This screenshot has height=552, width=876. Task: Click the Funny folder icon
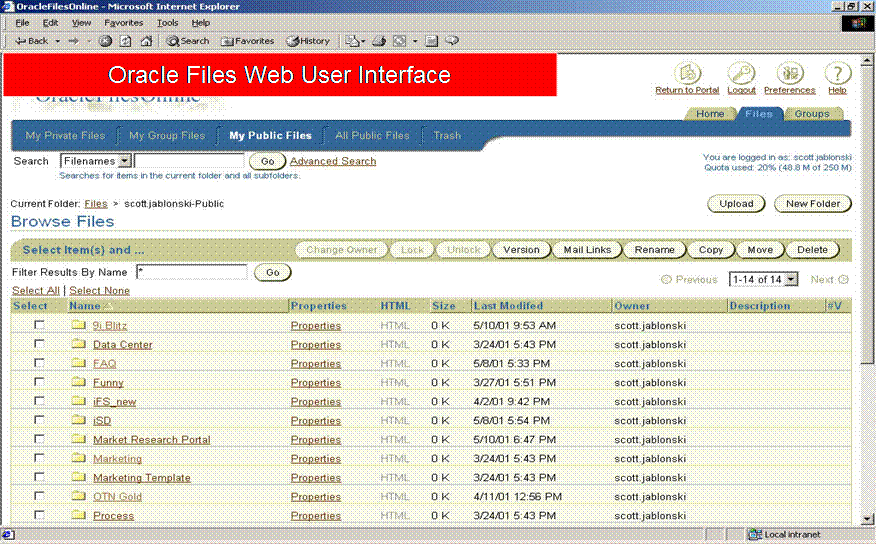79,382
